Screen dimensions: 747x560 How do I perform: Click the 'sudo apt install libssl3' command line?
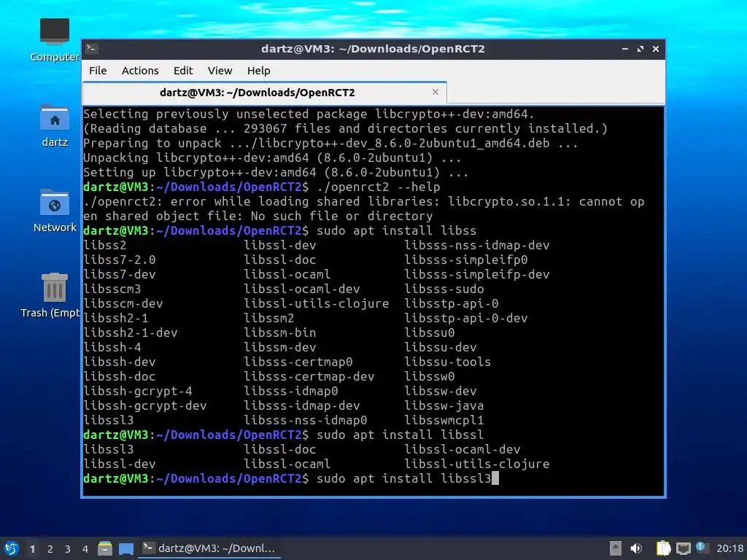point(403,478)
